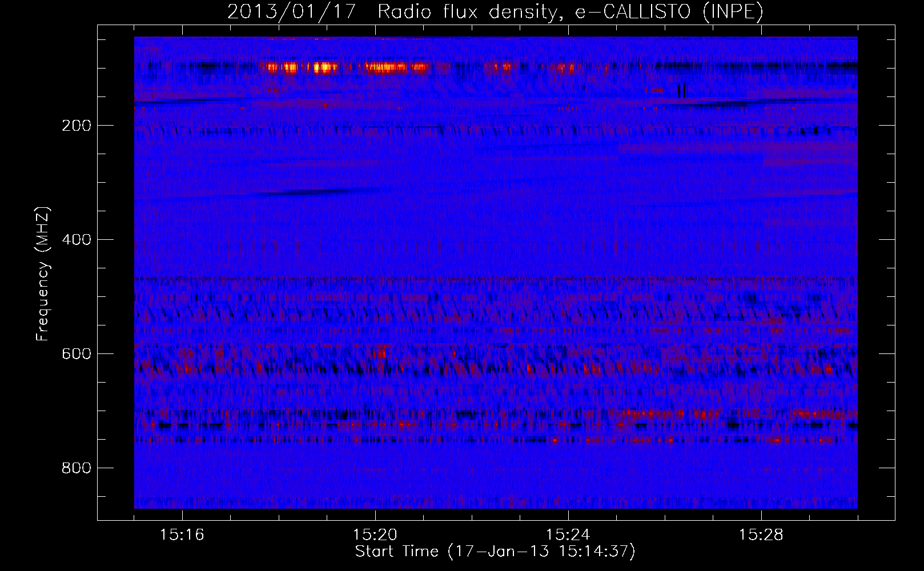
Task: Click the 15:24 time tick label
Action: [568, 535]
